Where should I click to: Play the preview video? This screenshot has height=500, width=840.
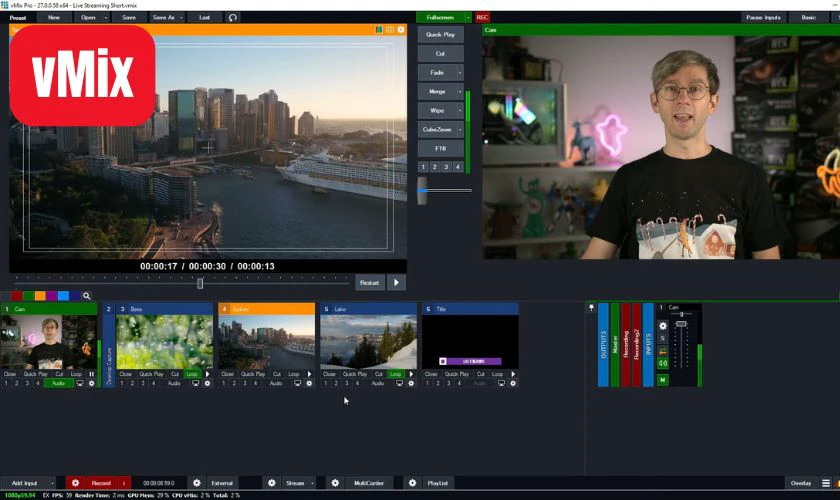396,282
